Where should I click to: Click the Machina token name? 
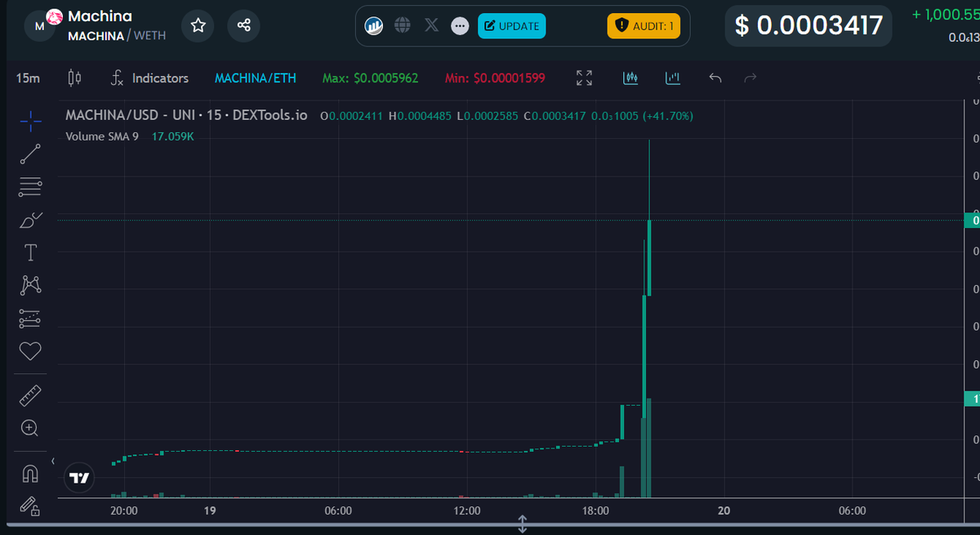click(100, 16)
